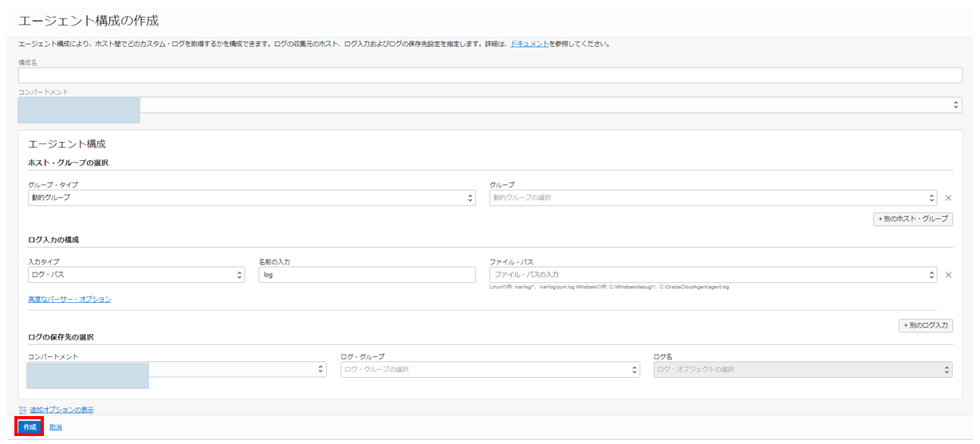Remove host group row with X icon
The image size is (980, 444).
pyautogui.click(x=948, y=198)
